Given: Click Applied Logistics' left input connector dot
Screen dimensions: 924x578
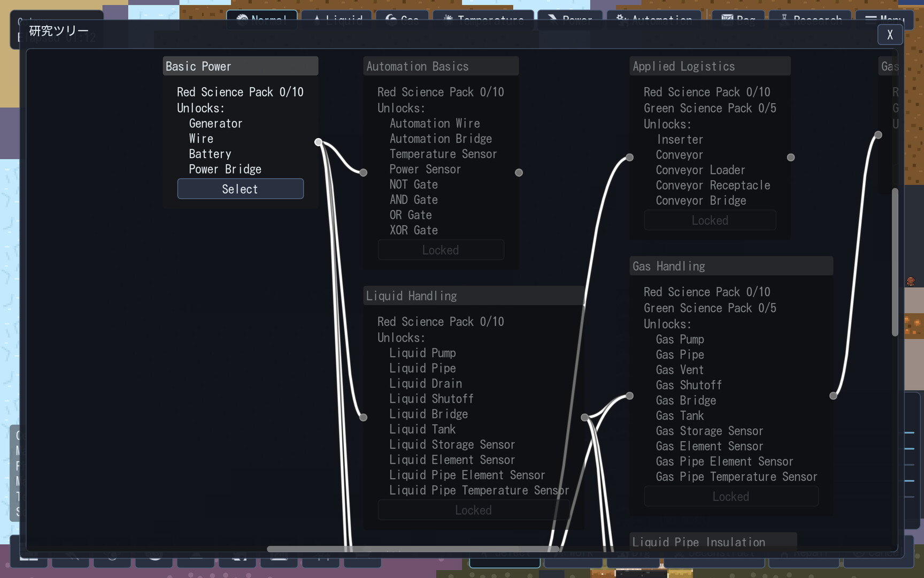Looking at the screenshot, I should point(630,157).
